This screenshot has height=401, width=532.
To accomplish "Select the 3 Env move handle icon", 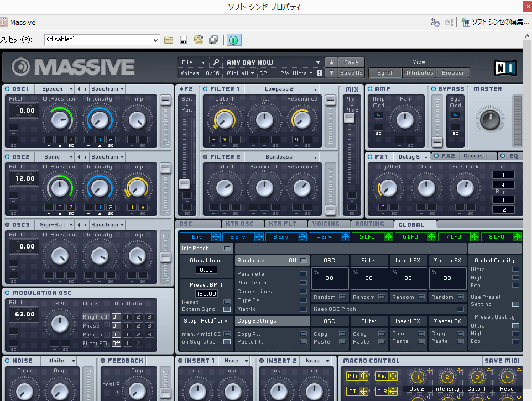I will click(x=302, y=236).
